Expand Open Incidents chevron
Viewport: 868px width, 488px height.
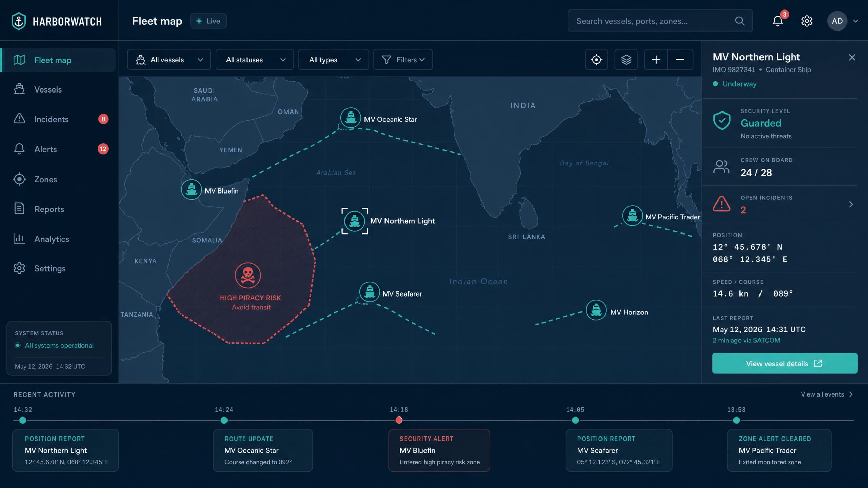[x=851, y=204]
